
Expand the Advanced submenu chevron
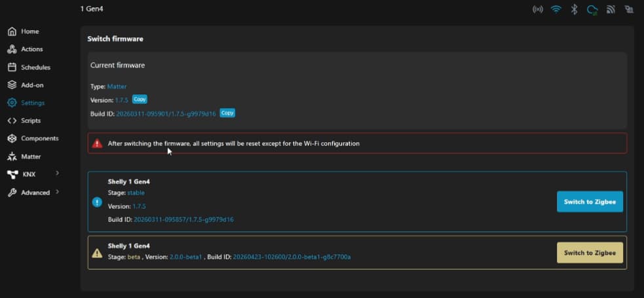pyautogui.click(x=57, y=192)
